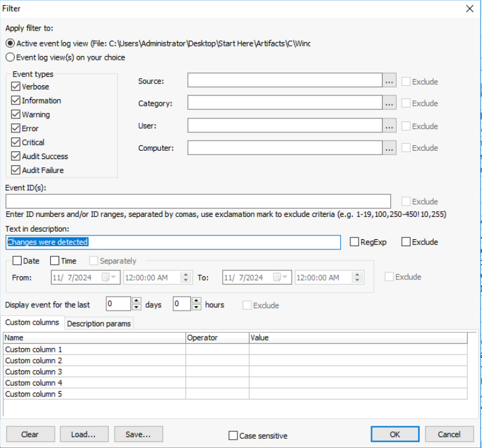Uncheck the Critical event type

[x=16, y=142]
